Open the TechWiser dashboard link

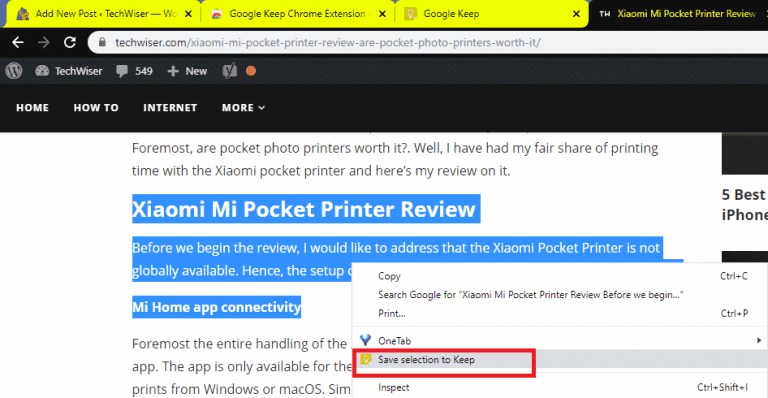click(x=69, y=71)
